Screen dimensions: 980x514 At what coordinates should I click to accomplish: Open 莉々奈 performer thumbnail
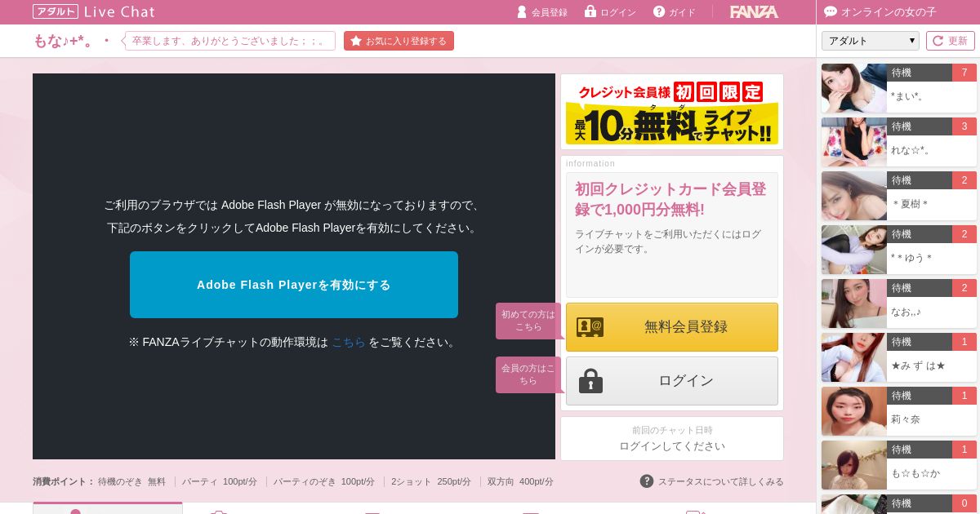click(854, 411)
